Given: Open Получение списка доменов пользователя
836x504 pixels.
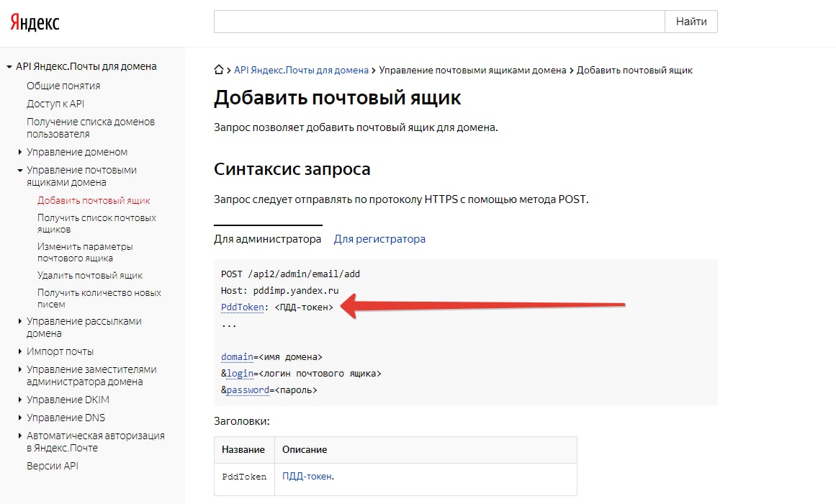Looking at the screenshot, I should tap(91, 128).
